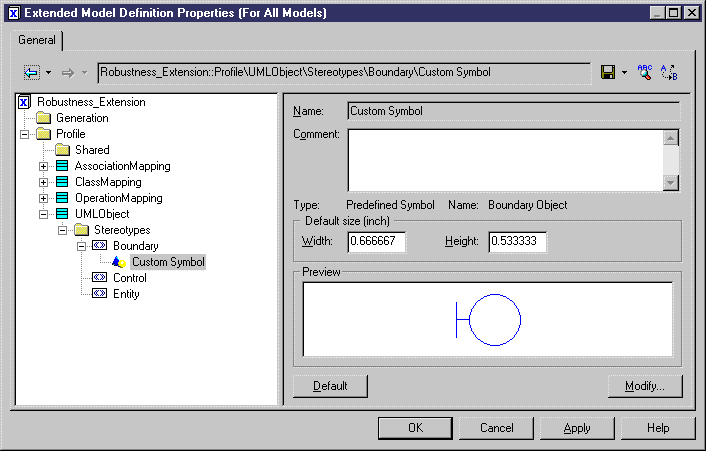Click Comment scrollbar up arrow

670,138
